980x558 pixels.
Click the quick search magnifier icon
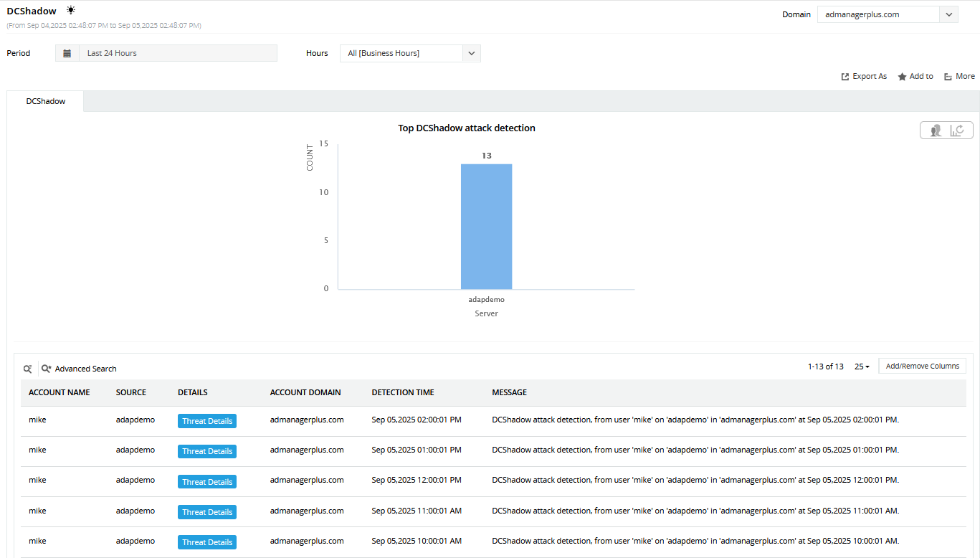27,369
